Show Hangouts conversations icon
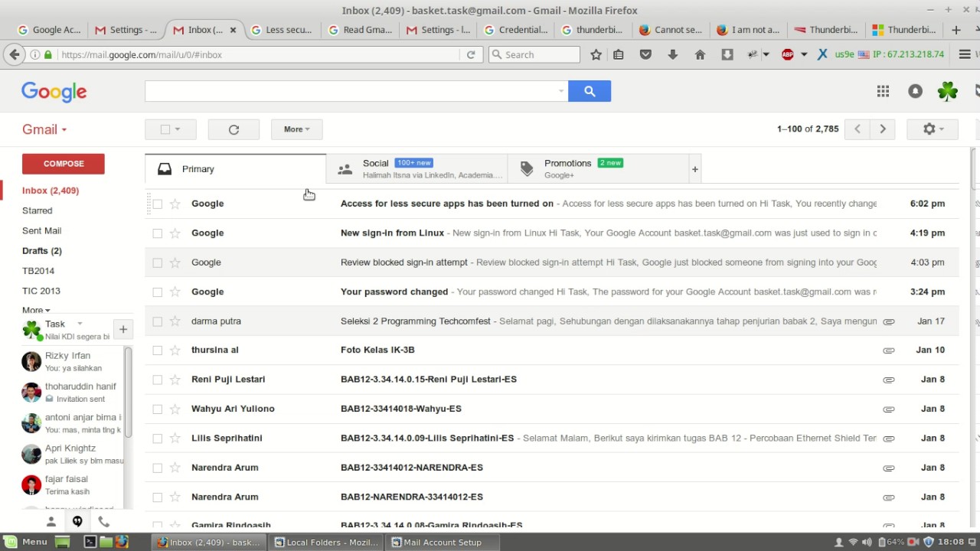Screen dimensions: 980x551 [77, 521]
